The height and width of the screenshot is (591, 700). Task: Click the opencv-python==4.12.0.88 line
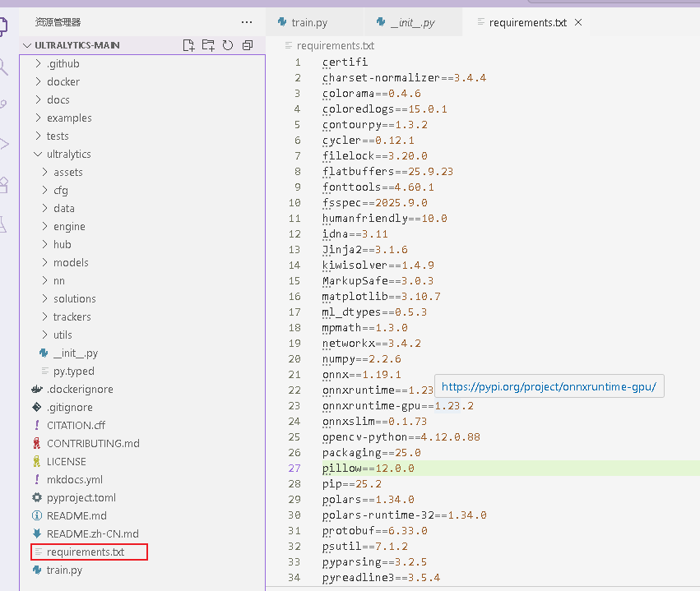tap(401, 436)
